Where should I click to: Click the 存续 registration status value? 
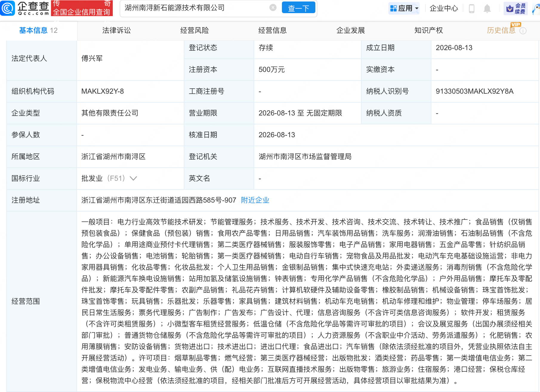pyautogui.click(x=266, y=48)
